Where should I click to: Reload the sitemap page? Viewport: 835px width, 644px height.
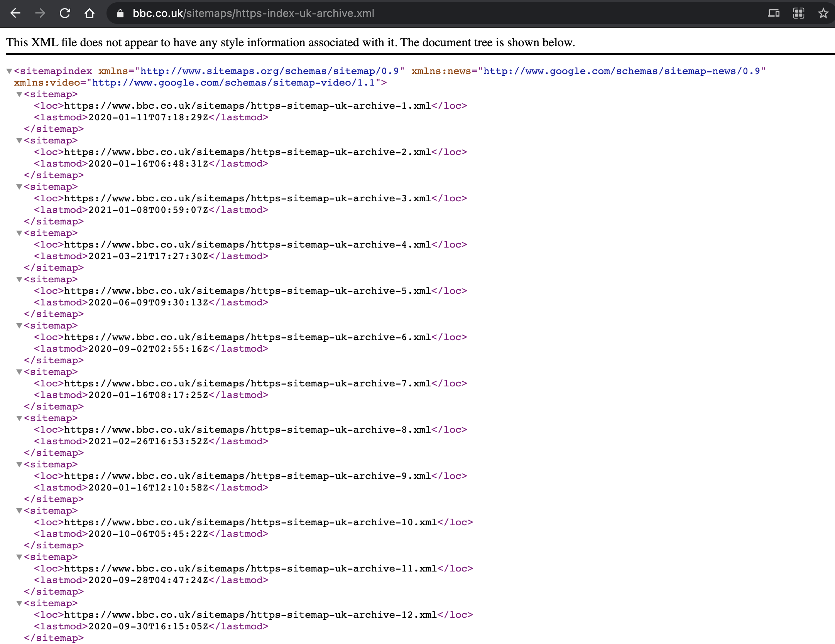click(65, 13)
